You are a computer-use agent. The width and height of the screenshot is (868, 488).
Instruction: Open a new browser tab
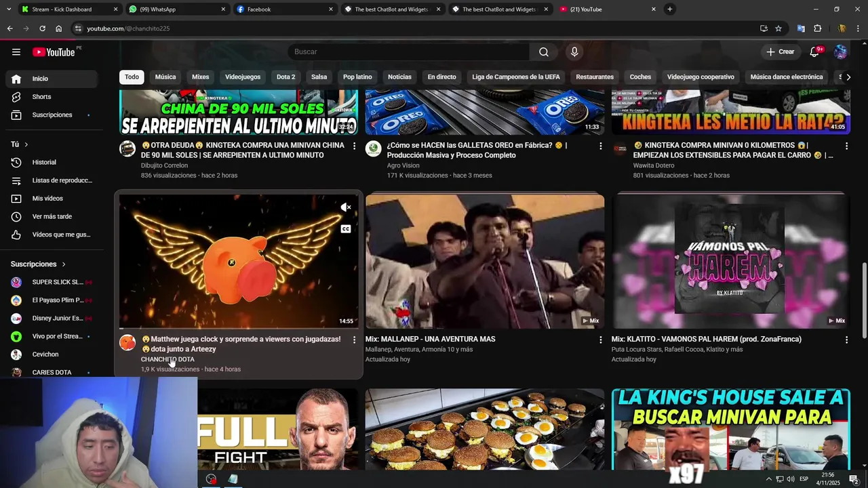coord(670,9)
